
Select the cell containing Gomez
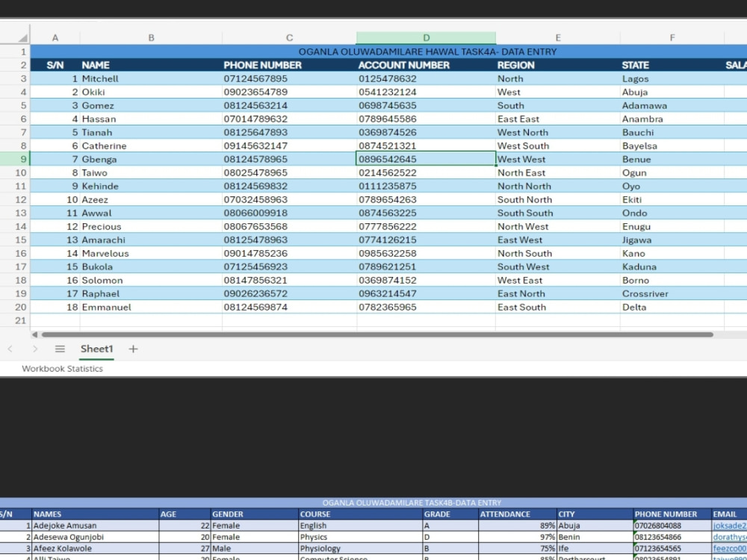(x=151, y=105)
